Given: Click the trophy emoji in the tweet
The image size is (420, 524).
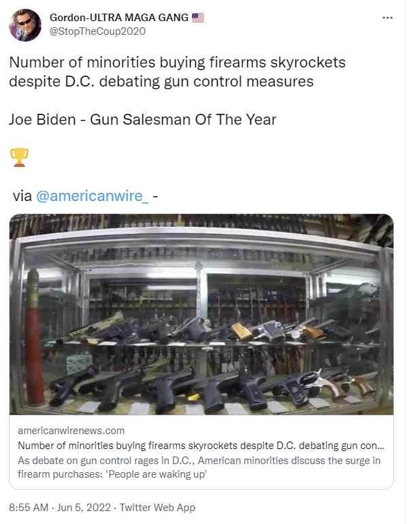Looking at the screenshot, I should 20,157.
